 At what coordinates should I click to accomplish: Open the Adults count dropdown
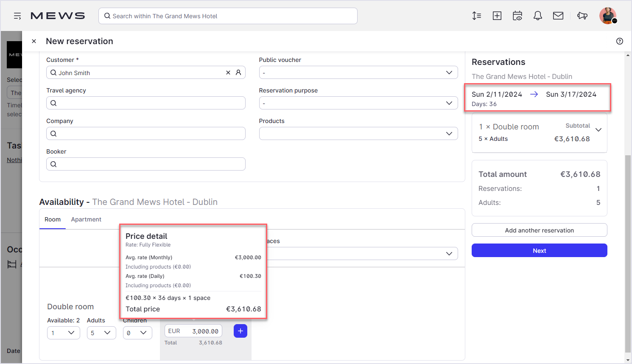pyautogui.click(x=101, y=333)
